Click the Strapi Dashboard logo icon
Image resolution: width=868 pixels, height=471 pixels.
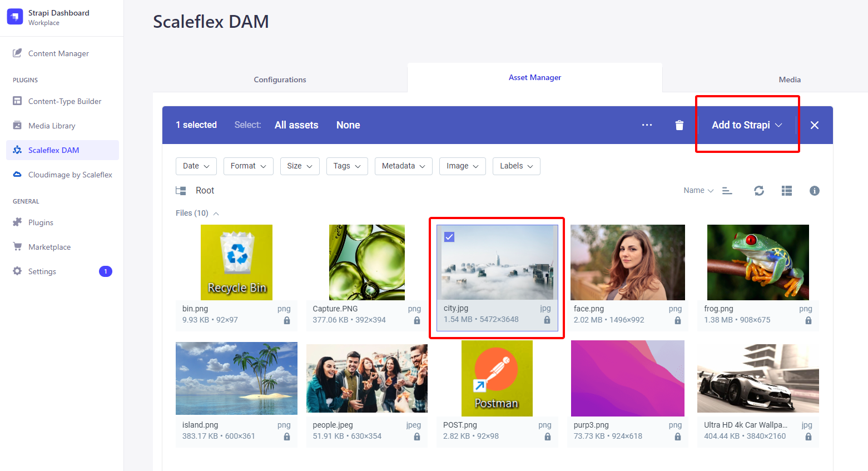[15, 17]
